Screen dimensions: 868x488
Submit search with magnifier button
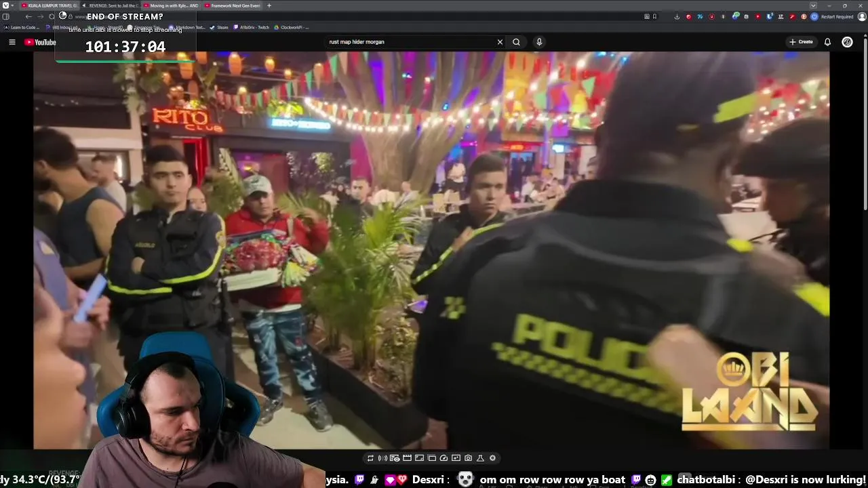tap(516, 42)
